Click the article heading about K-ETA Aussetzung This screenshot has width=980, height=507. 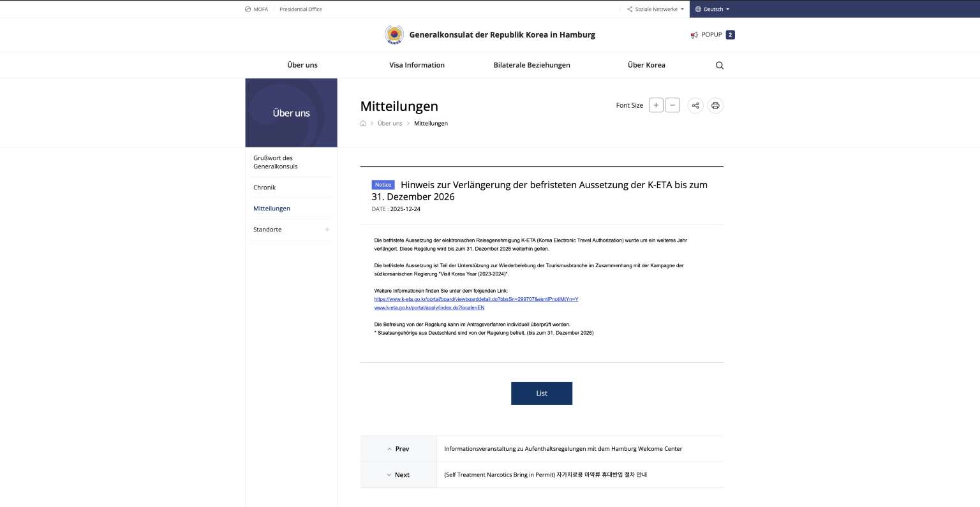pos(540,191)
